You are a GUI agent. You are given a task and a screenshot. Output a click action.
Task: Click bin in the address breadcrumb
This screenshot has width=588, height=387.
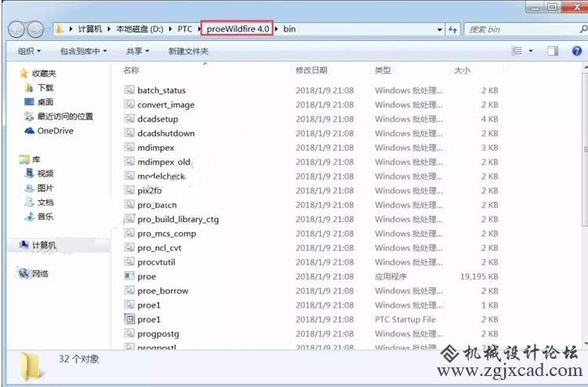[289, 29]
